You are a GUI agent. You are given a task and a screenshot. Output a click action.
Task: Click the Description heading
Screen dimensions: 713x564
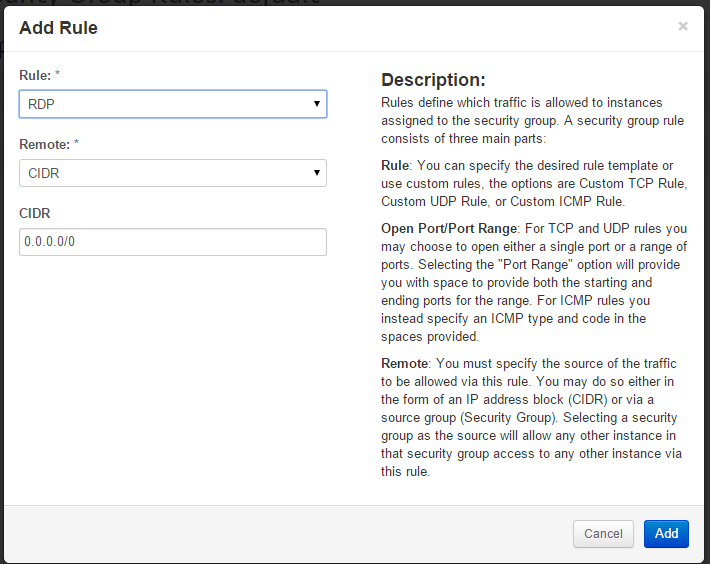(x=433, y=80)
